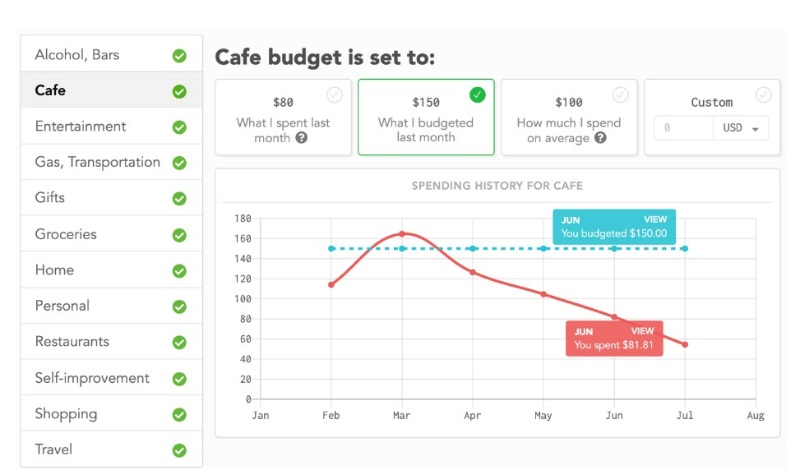The height and width of the screenshot is (470, 800).
Task: Select the $80 spent last month option
Action: click(283, 118)
